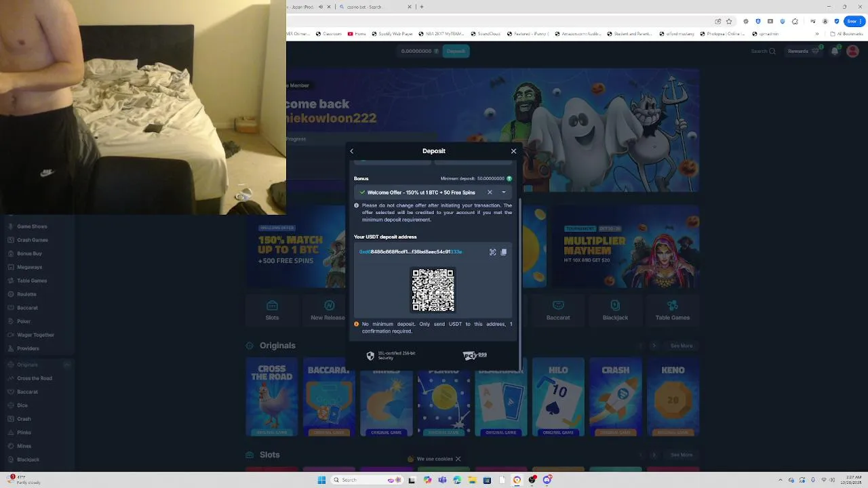The height and width of the screenshot is (488, 868).
Task: Click the minimum deposit USDT coin icon
Action: pyautogui.click(x=509, y=179)
